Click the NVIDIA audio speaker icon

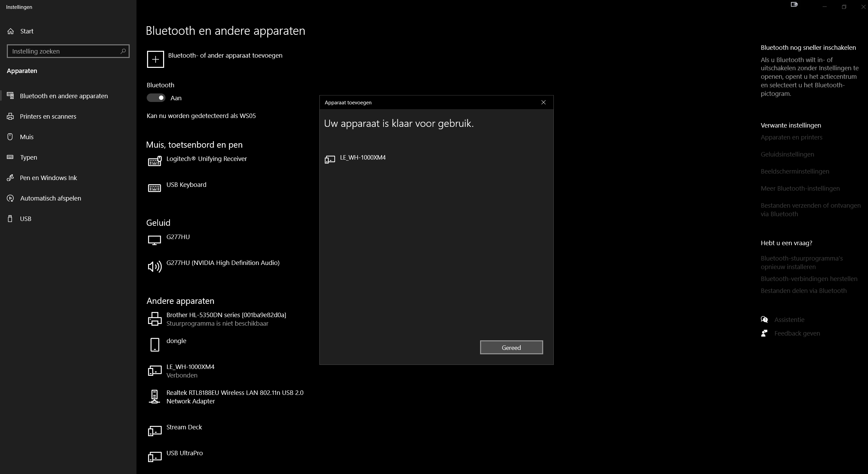pyautogui.click(x=155, y=266)
